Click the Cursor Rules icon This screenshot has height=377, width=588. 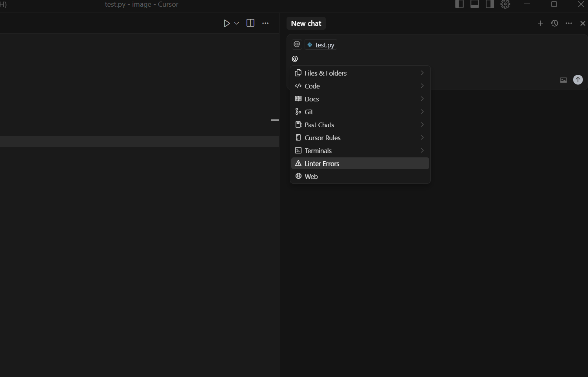tap(298, 137)
